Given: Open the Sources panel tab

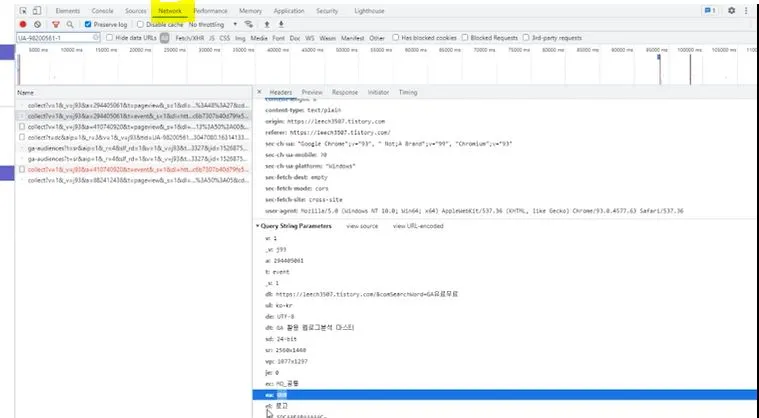Looking at the screenshot, I should [136, 11].
